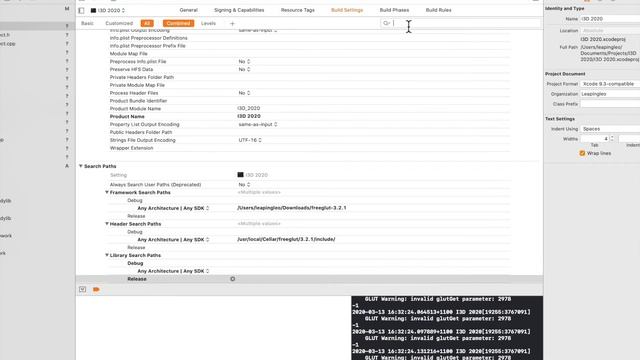Click the console output area

(447, 328)
